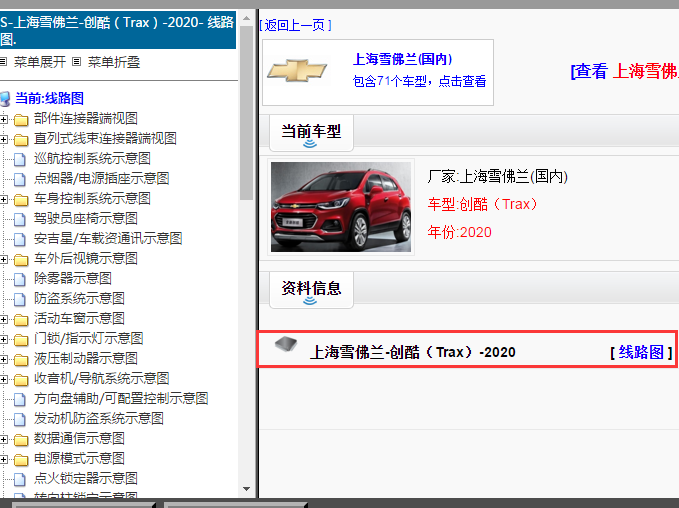Click the 当前:线路图 root node icon

(x=5, y=99)
